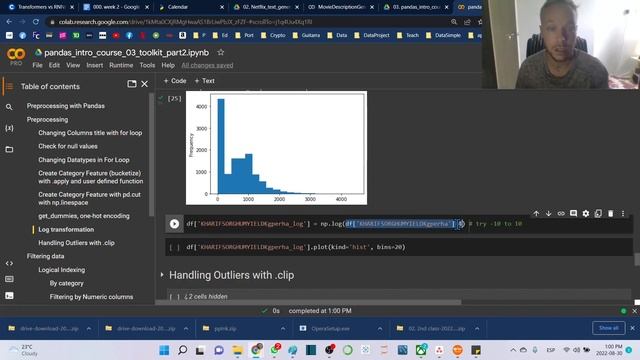Click the plot hist code cell
This screenshot has height=360, width=640.
399,247
